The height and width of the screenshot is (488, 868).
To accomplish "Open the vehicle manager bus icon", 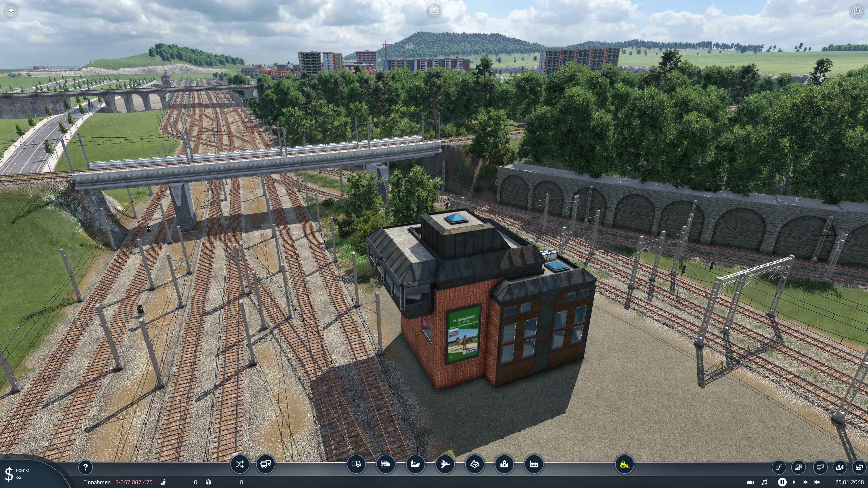I will 266,465.
